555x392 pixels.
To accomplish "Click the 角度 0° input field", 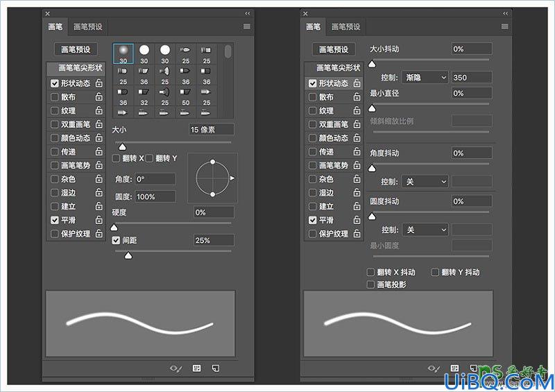I will [x=155, y=179].
